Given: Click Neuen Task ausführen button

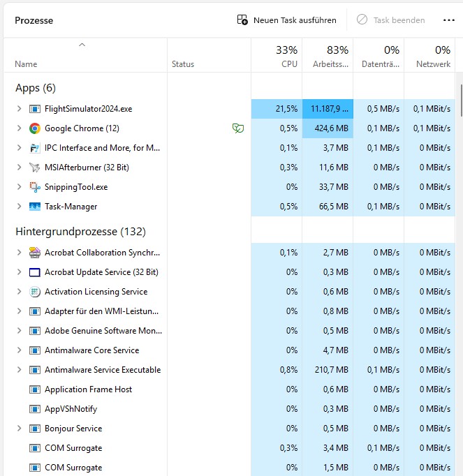Looking at the screenshot, I should click(x=287, y=20).
